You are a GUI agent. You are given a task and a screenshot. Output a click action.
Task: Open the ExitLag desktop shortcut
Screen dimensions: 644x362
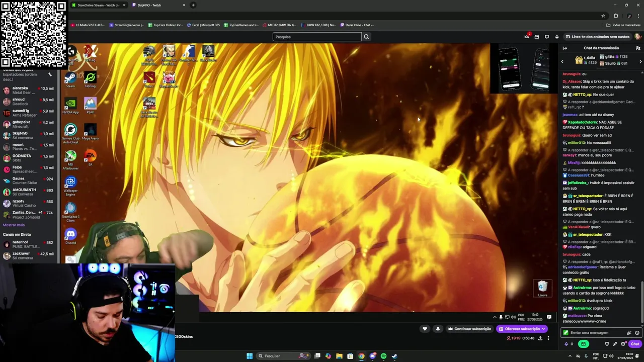pos(90,53)
